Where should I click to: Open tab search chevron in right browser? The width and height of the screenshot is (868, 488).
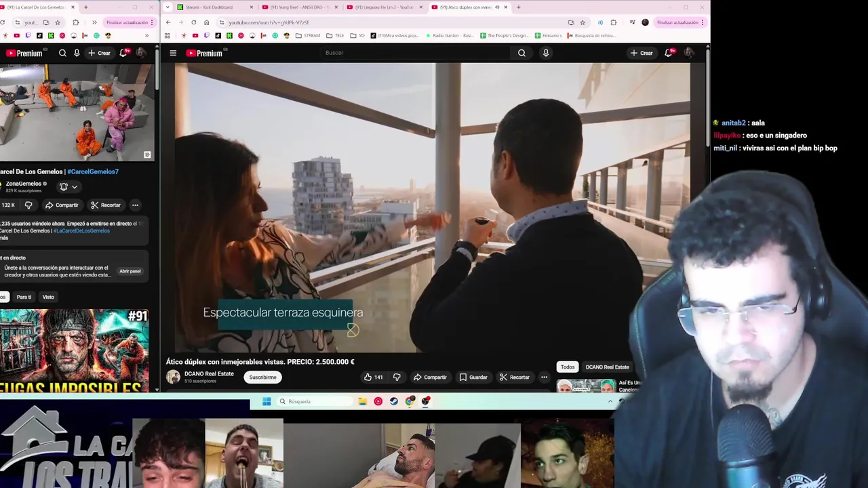click(167, 7)
